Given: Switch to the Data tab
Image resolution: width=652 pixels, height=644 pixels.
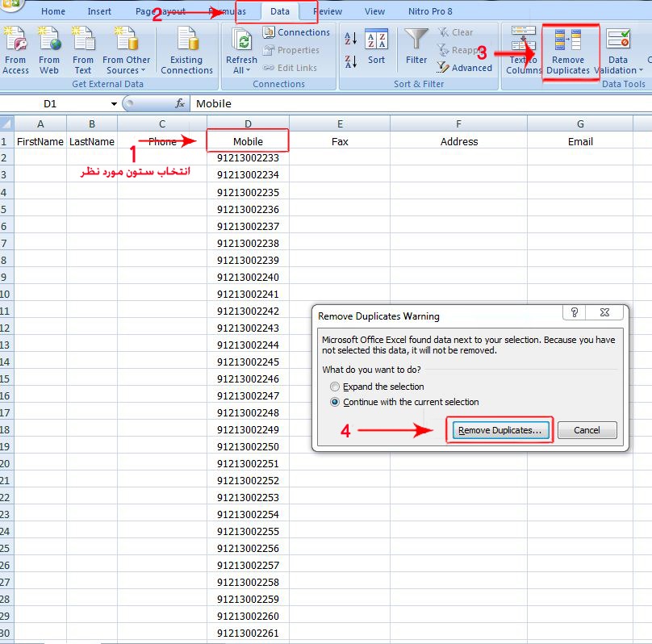Looking at the screenshot, I should pyautogui.click(x=280, y=11).
